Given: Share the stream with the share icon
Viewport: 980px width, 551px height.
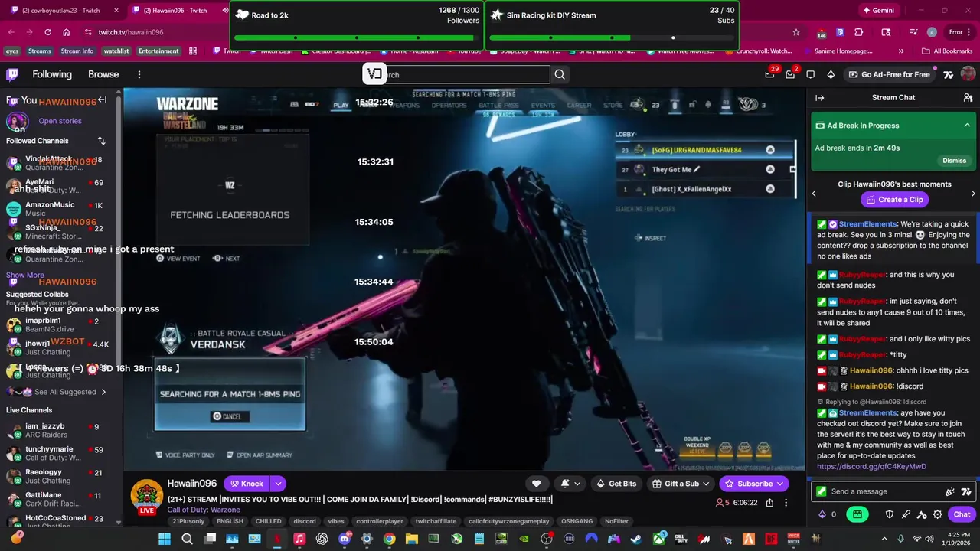Looking at the screenshot, I should pyautogui.click(x=769, y=503).
